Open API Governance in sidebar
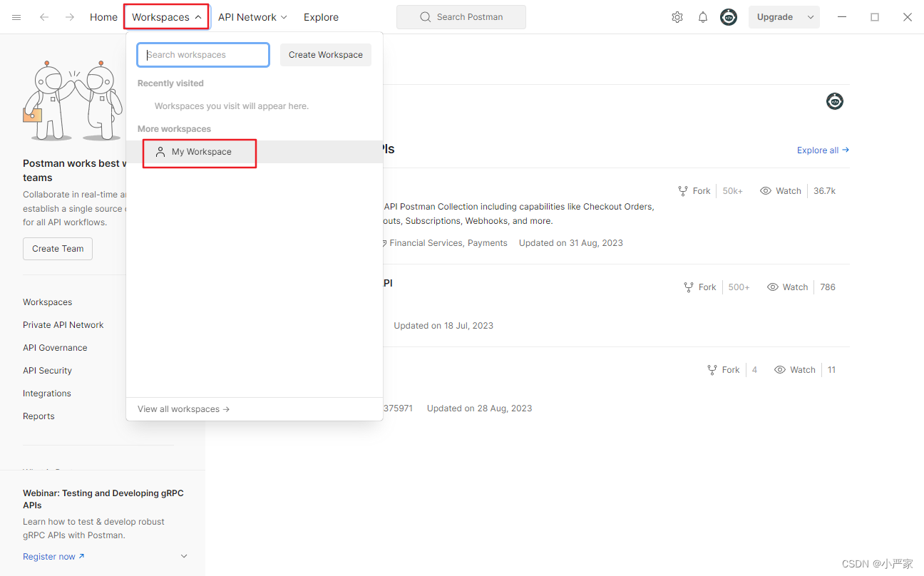 (55, 348)
